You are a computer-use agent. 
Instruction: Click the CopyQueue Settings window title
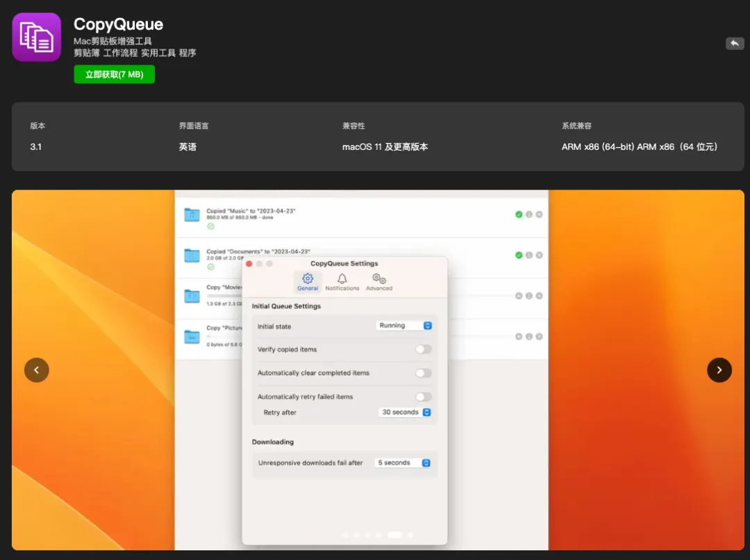pos(344,263)
